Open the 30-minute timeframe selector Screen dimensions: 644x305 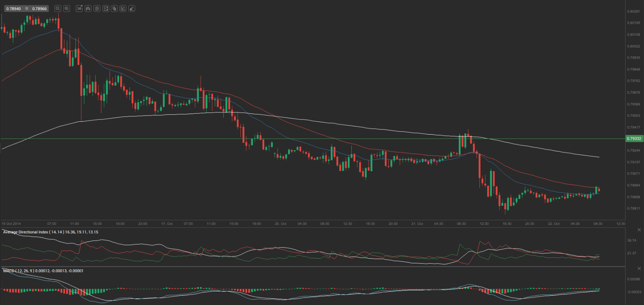pos(79,9)
